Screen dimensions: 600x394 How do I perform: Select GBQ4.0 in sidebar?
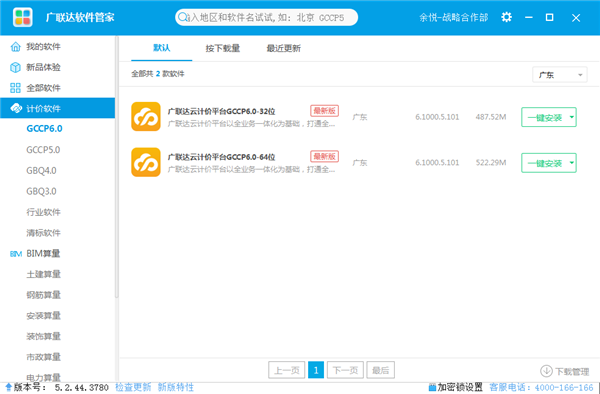[x=41, y=170]
